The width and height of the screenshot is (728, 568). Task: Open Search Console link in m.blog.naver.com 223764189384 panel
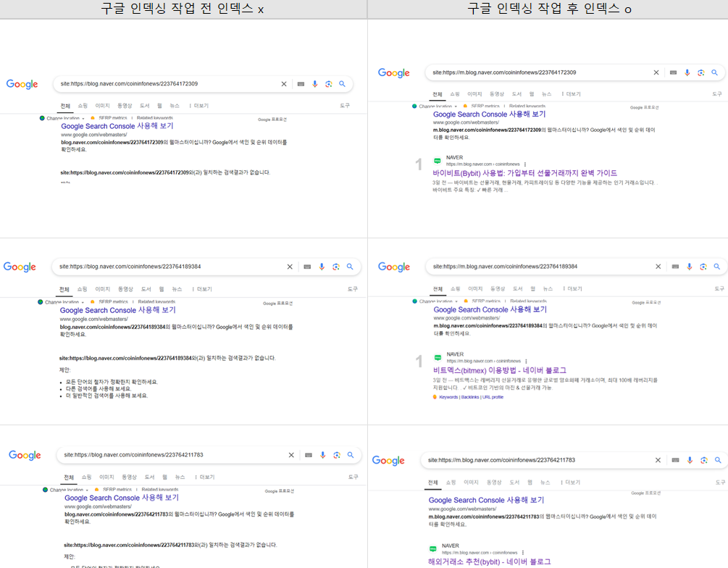pyautogui.click(x=490, y=310)
